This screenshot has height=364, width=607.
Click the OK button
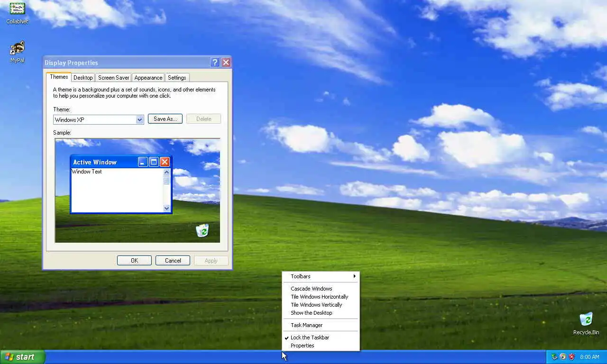[134, 261]
